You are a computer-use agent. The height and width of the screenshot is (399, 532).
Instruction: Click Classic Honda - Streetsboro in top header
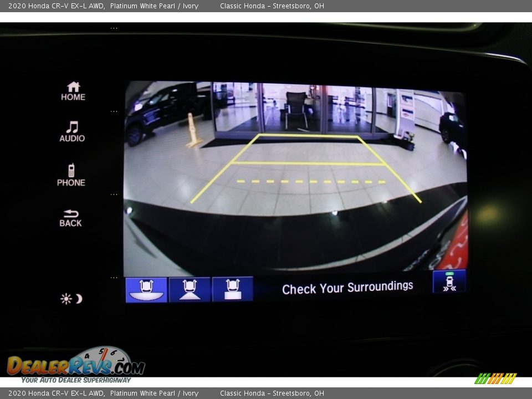click(x=272, y=6)
